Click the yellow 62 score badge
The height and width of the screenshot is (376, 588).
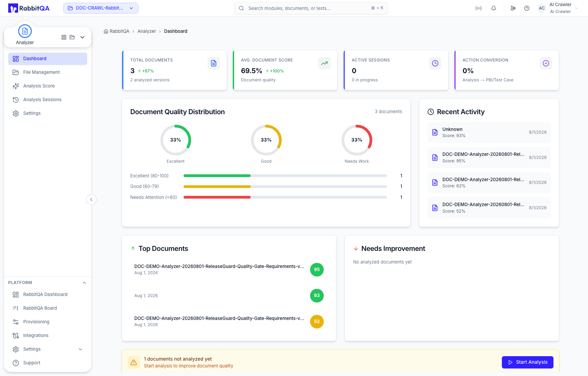(x=317, y=322)
